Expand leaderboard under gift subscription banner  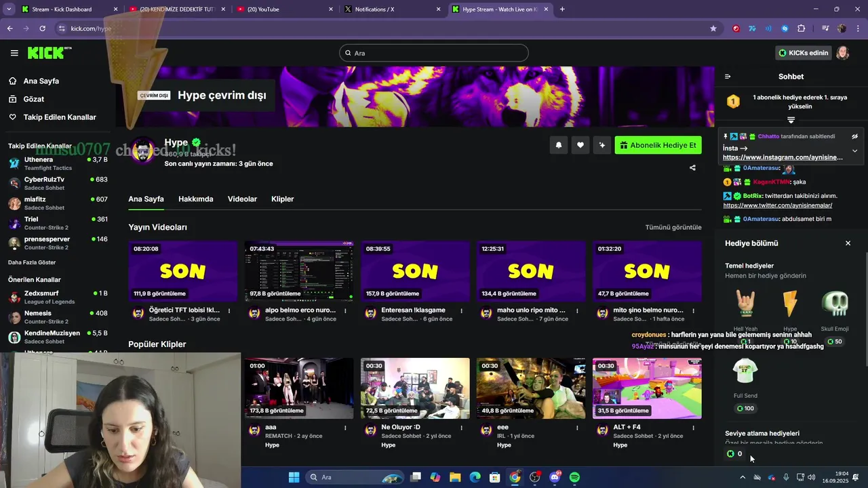pos(791,120)
